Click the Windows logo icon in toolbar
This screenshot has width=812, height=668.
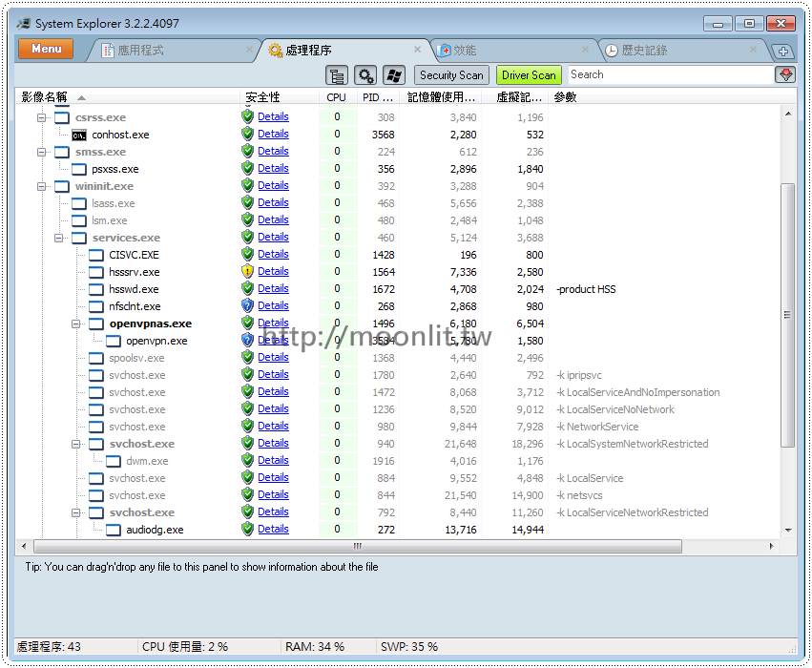pos(393,74)
